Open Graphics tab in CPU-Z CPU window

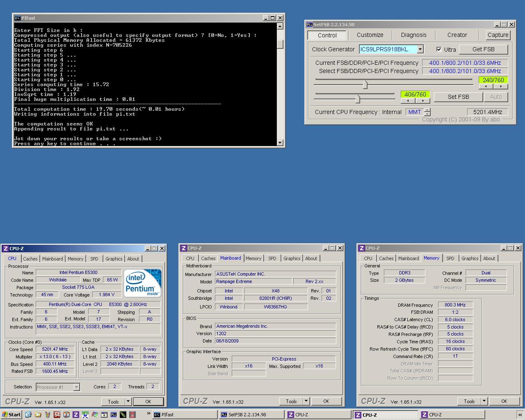[x=114, y=259]
